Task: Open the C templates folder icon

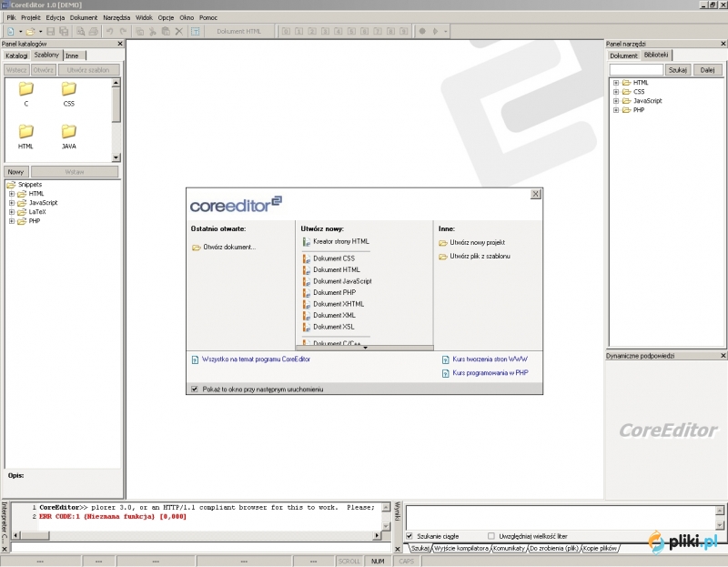Action: [x=26, y=88]
